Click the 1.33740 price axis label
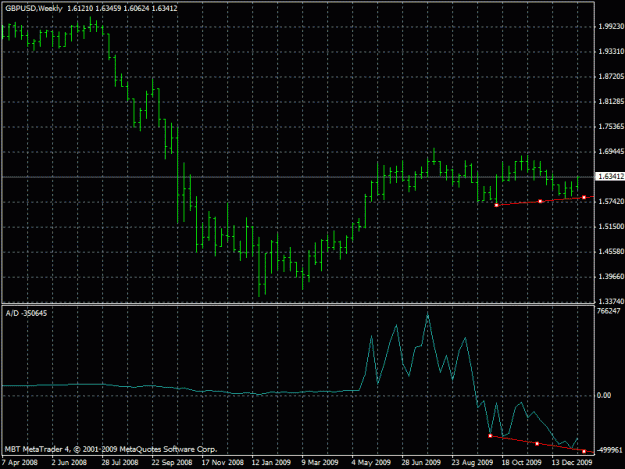Viewport: 625px width, 469px height. click(x=610, y=301)
